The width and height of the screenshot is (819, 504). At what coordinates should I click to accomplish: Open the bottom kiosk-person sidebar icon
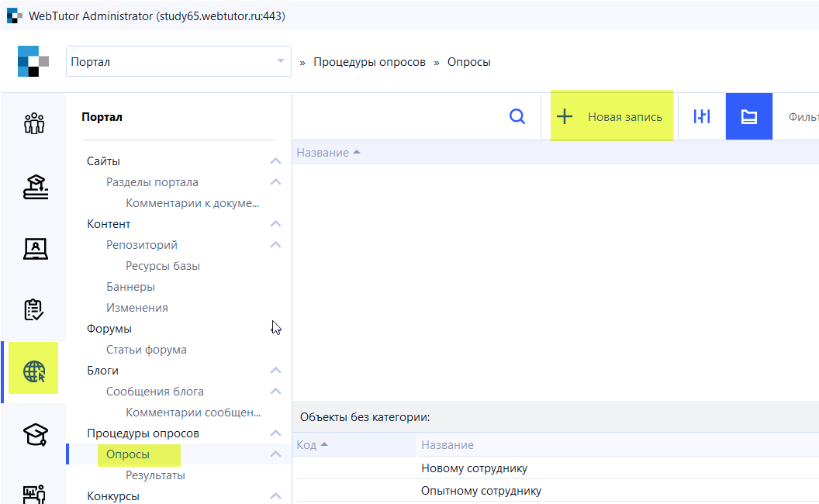tap(33, 494)
